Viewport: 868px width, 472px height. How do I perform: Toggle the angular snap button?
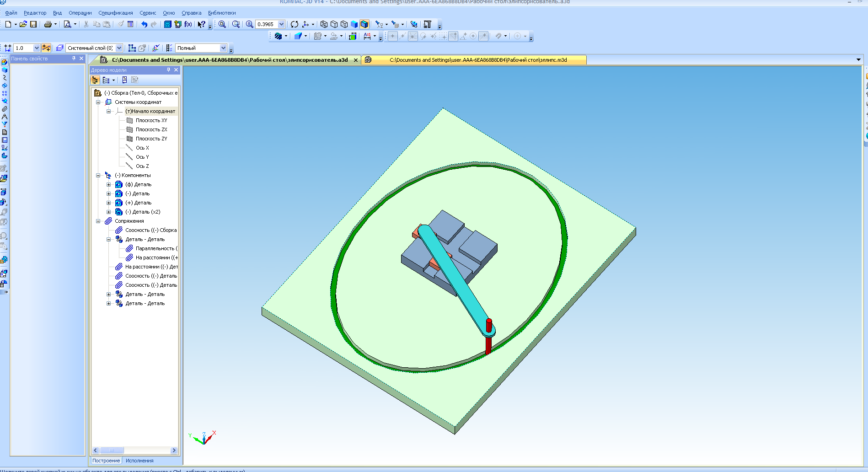coord(463,36)
